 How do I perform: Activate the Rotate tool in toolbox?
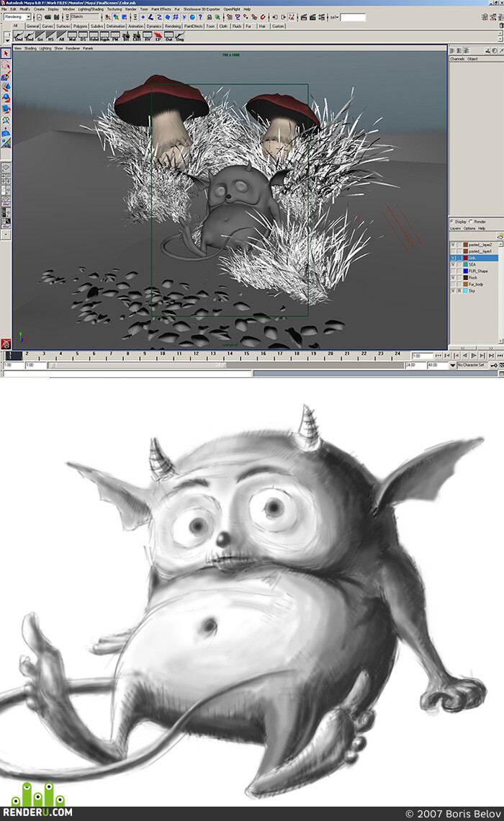[6, 98]
